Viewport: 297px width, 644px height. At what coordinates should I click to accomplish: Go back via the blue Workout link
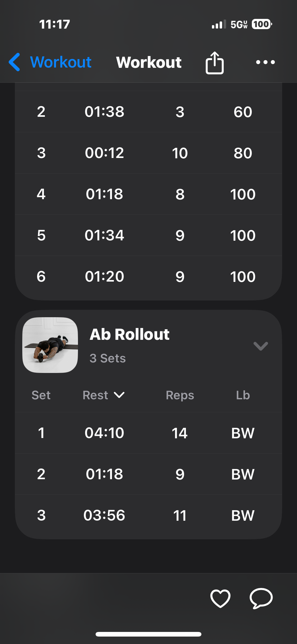pyautogui.click(x=61, y=62)
